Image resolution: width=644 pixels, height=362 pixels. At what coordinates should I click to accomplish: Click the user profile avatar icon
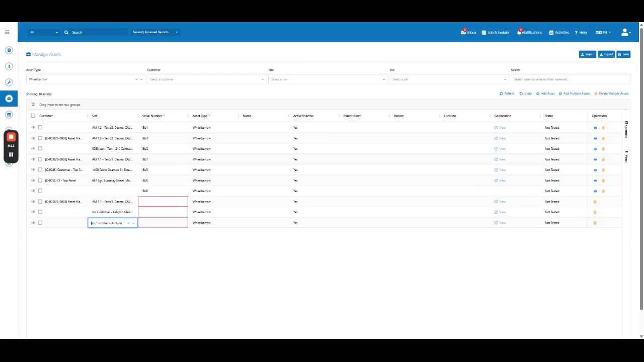pos(624,32)
